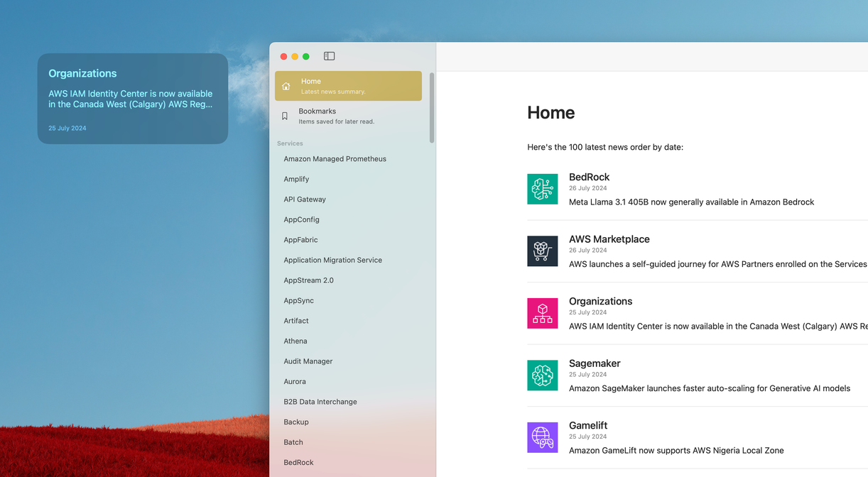Screen dimensions: 868x477
Task: Click the Sagemaker brain icon
Action: 542,375
